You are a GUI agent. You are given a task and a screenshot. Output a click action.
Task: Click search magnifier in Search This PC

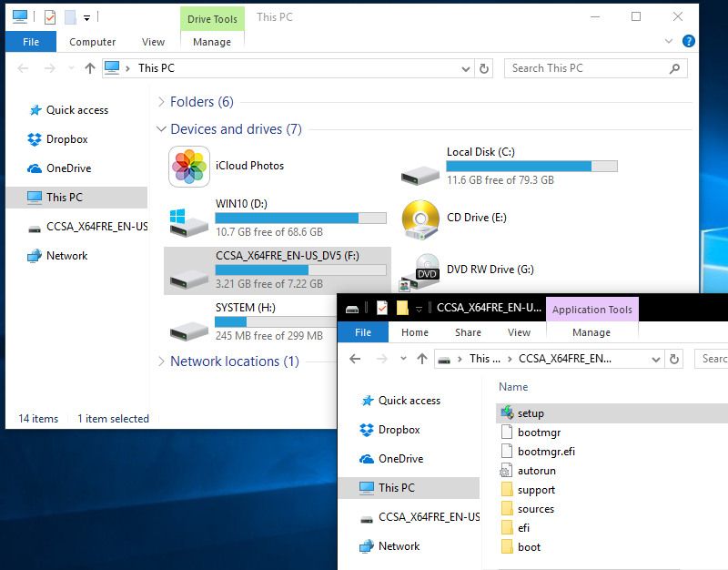click(674, 69)
